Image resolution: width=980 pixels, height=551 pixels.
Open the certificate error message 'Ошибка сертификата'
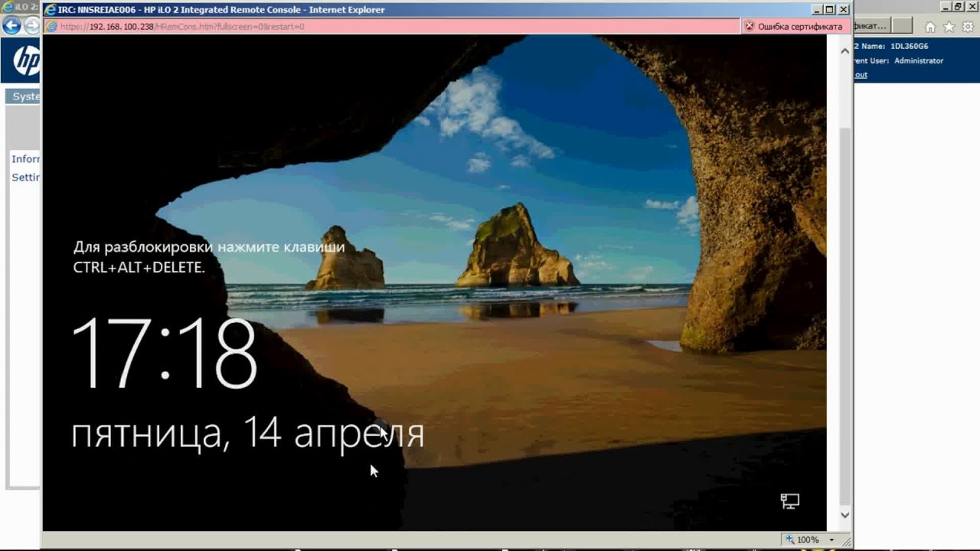[800, 26]
